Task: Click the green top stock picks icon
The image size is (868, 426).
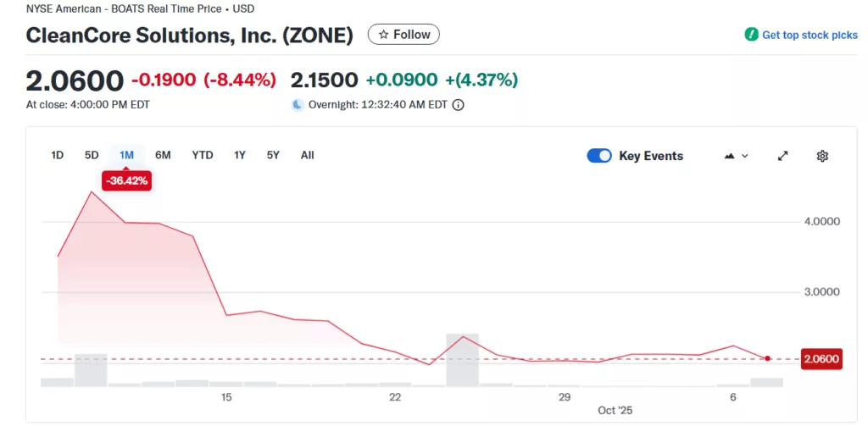Action: coord(751,35)
